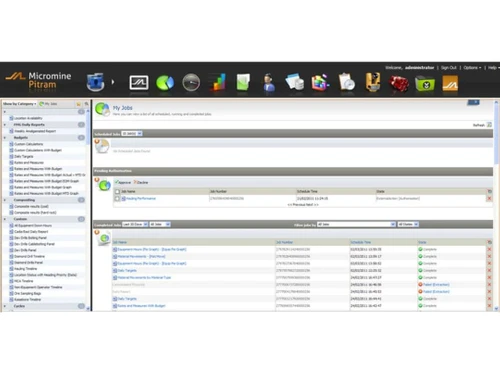Sort completed jobs by Job Number column
This screenshot has height=375, width=500.
pos(285,242)
